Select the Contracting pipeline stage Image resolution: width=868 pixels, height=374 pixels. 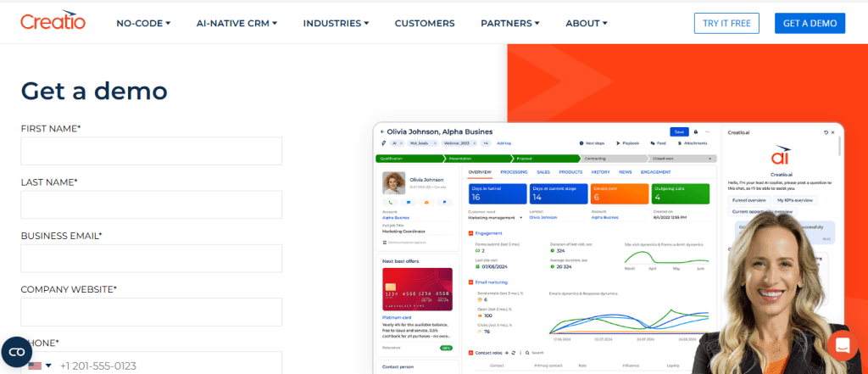coord(614,159)
